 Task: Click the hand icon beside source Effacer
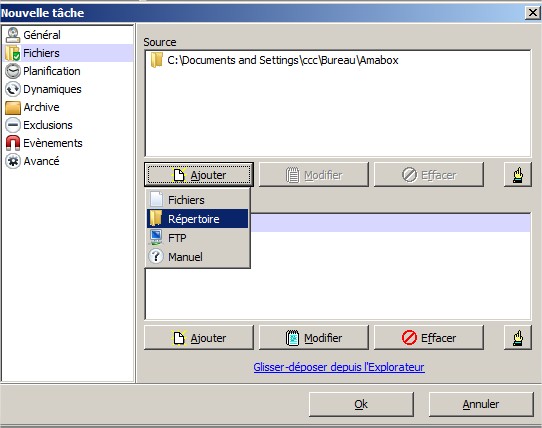click(x=517, y=175)
